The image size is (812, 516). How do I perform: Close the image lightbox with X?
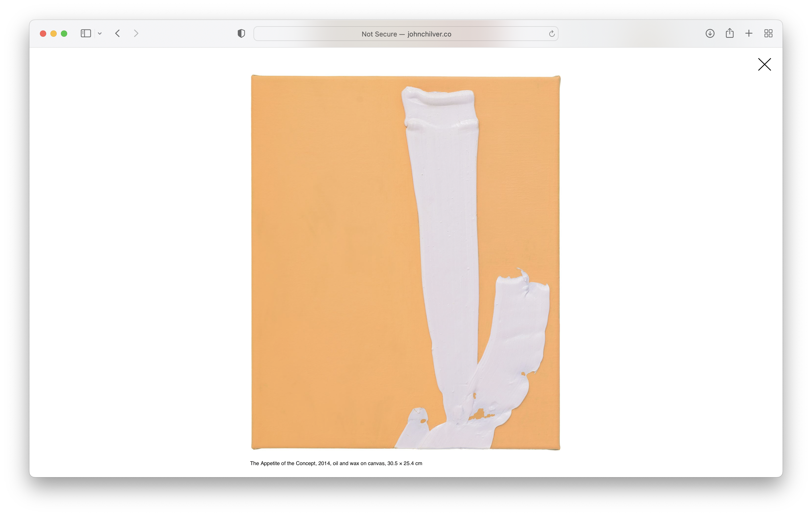(764, 64)
